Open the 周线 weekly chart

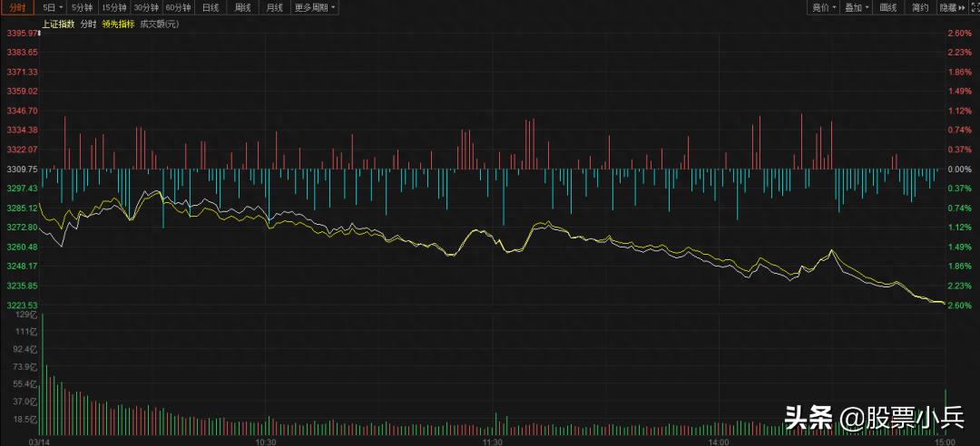(x=242, y=7)
